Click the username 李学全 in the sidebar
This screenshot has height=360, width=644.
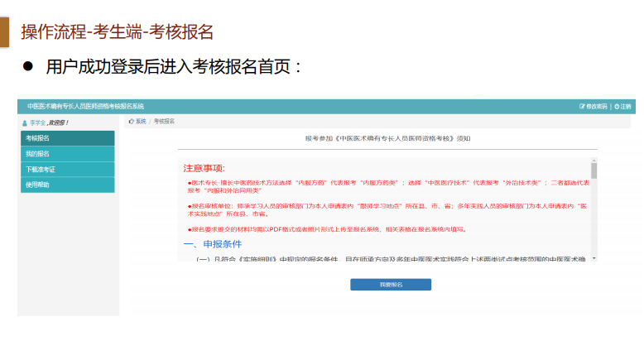[x=35, y=122]
